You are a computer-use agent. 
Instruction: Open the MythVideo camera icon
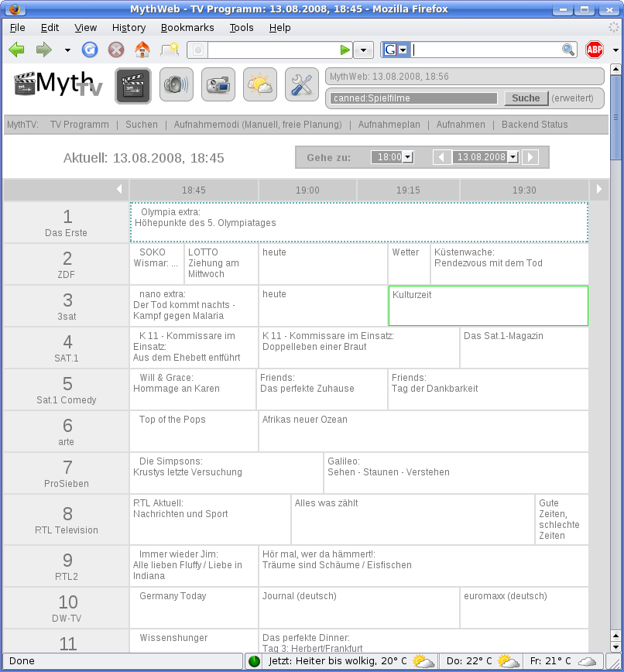(218, 85)
